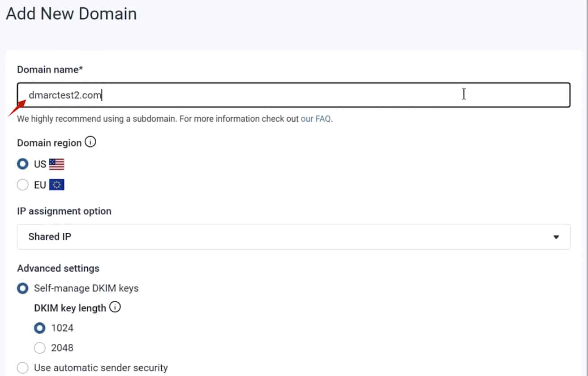The height and width of the screenshot is (376, 588).
Task: Select 1024 DKIM key length
Action: pyautogui.click(x=40, y=328)
